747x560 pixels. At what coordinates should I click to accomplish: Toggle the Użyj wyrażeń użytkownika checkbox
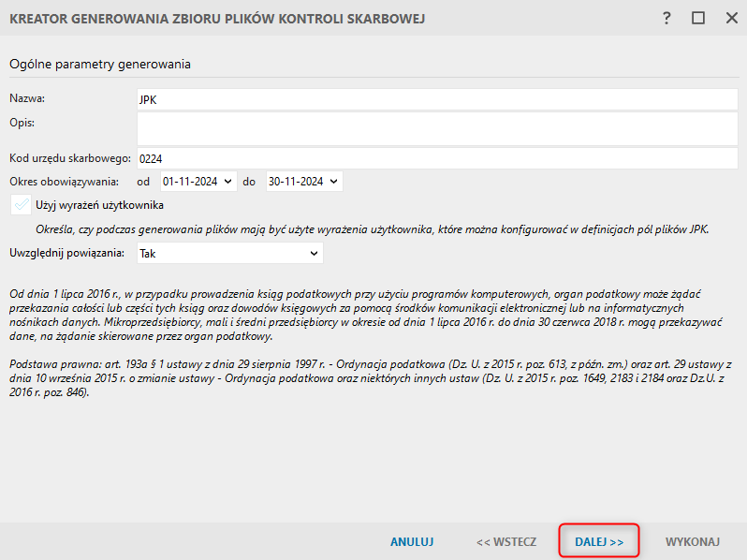[x=21, y=205]
